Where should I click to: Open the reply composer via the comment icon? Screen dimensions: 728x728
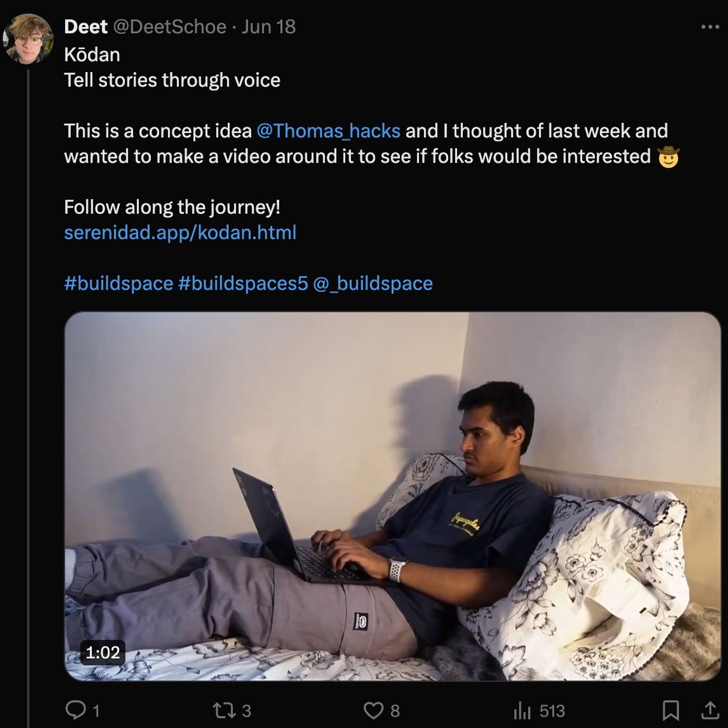click(76, 710)
